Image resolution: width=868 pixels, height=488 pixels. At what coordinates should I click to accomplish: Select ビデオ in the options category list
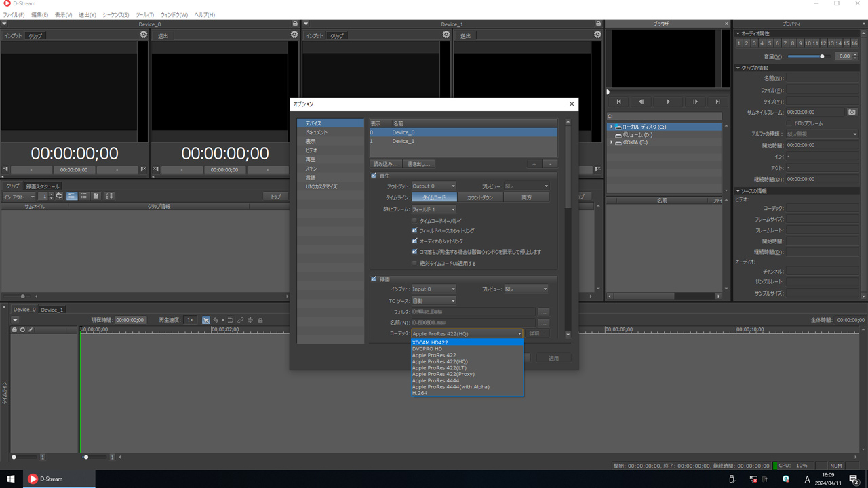click(311, 150)
